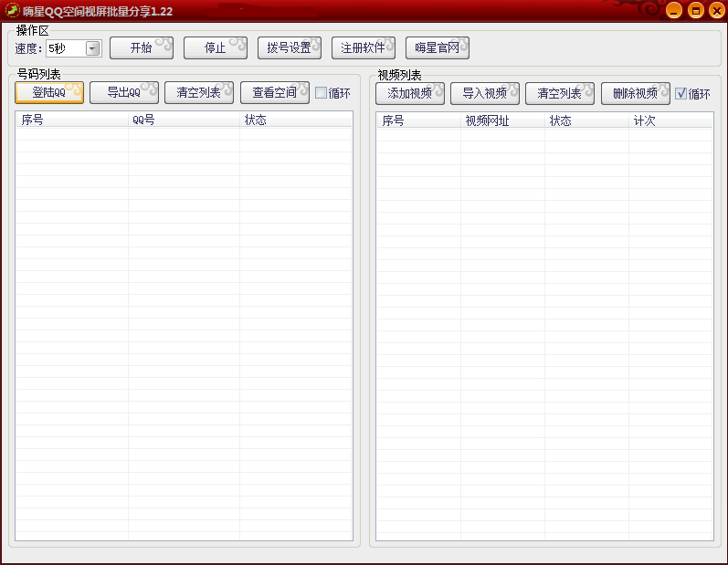Click the 开始 start button

pos(142,47)
